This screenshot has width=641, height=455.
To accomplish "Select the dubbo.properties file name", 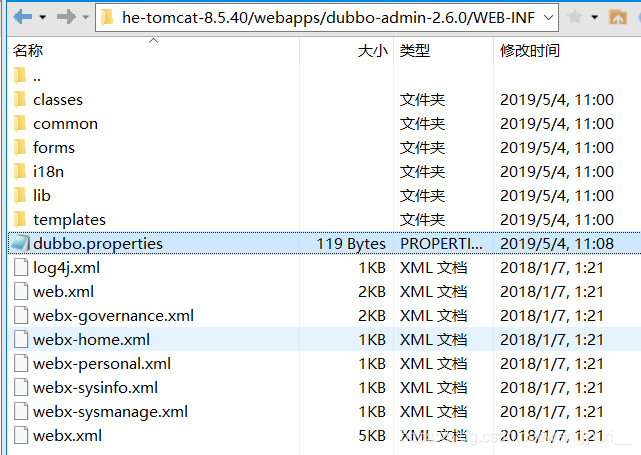I will 98,244.
